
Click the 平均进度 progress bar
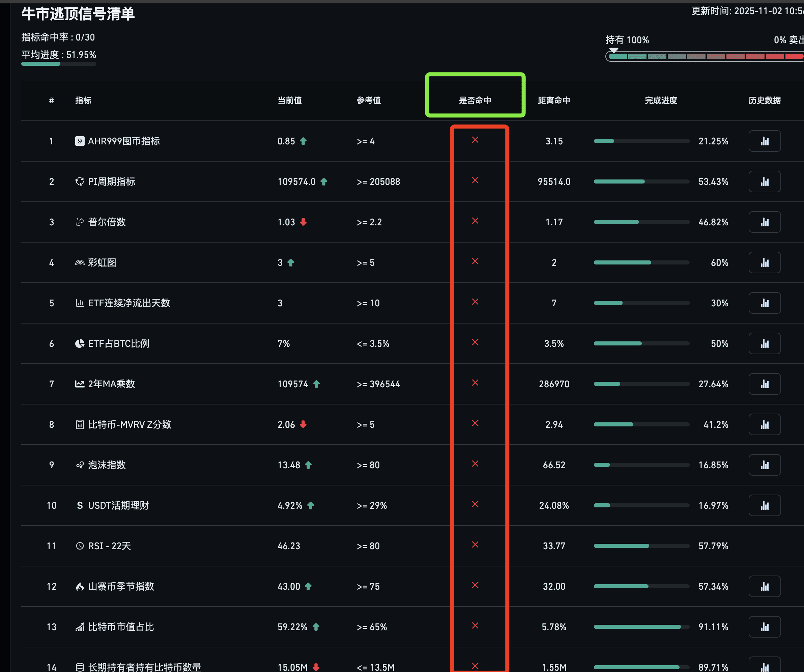(x=59, y=64)
